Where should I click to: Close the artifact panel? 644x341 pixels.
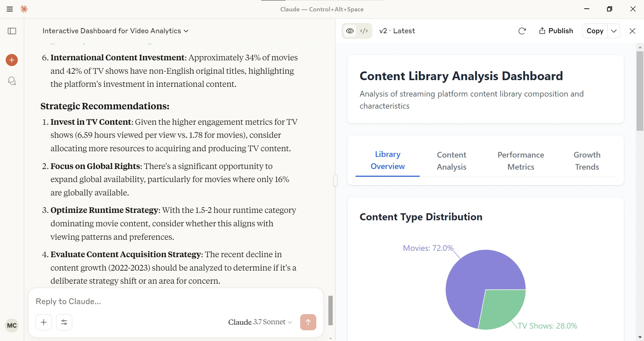[633, 31]
